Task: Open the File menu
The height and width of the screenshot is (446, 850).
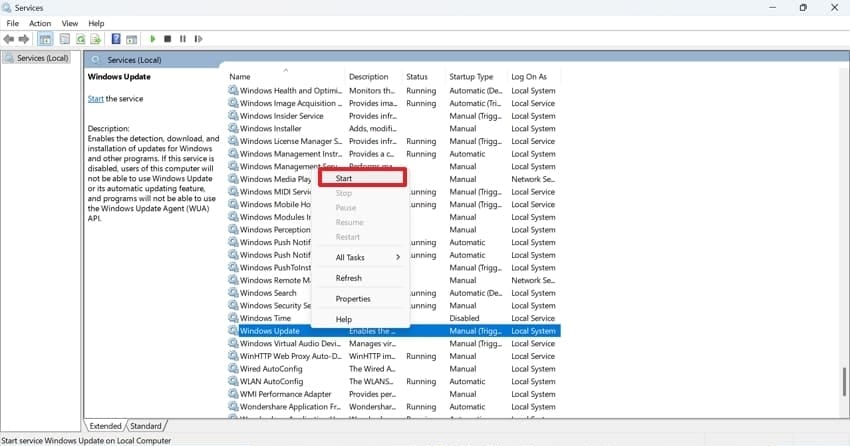Action: (x=12, y=23)
